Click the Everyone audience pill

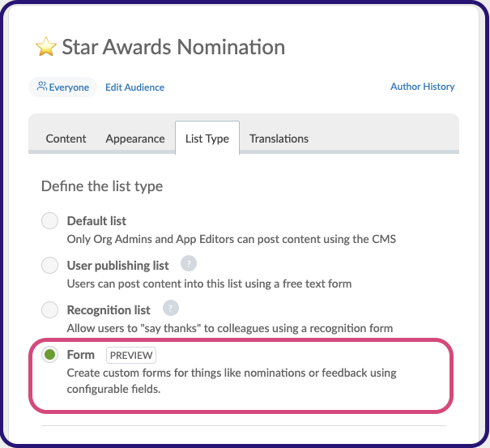63,87
